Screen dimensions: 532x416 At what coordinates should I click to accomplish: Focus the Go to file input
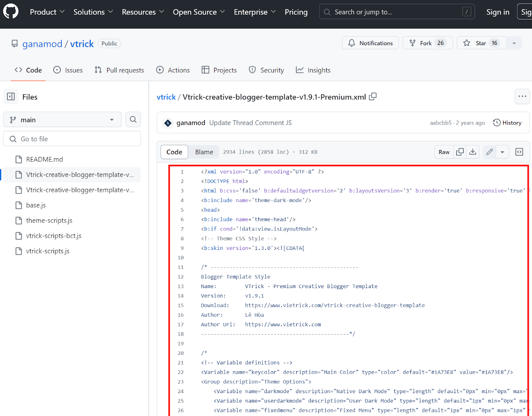pyautogui.click(x=72, y=139)
